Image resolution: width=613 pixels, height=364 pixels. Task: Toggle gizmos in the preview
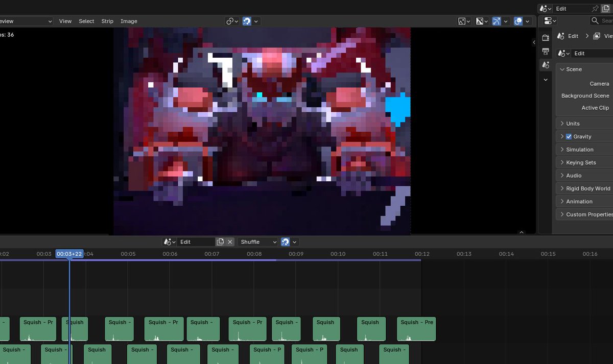pos(497,21)
